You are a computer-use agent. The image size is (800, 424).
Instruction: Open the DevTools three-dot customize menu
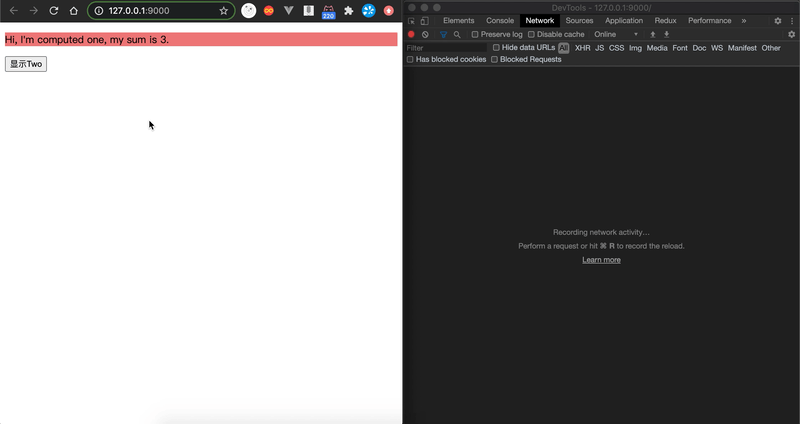coord(792,21)
